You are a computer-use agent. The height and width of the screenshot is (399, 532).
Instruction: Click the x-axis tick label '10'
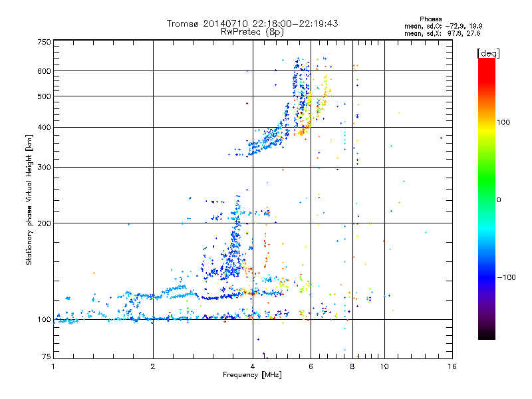(x=384, y=366)
